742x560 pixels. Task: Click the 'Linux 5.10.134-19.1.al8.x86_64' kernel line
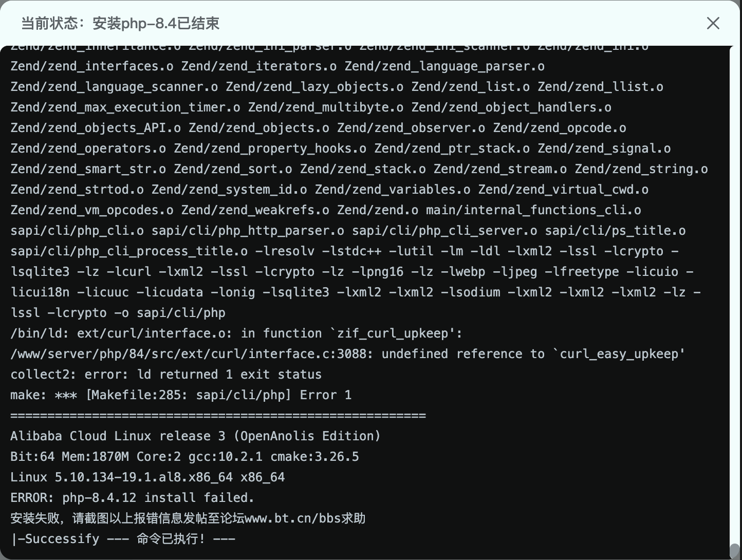point(147,477)
